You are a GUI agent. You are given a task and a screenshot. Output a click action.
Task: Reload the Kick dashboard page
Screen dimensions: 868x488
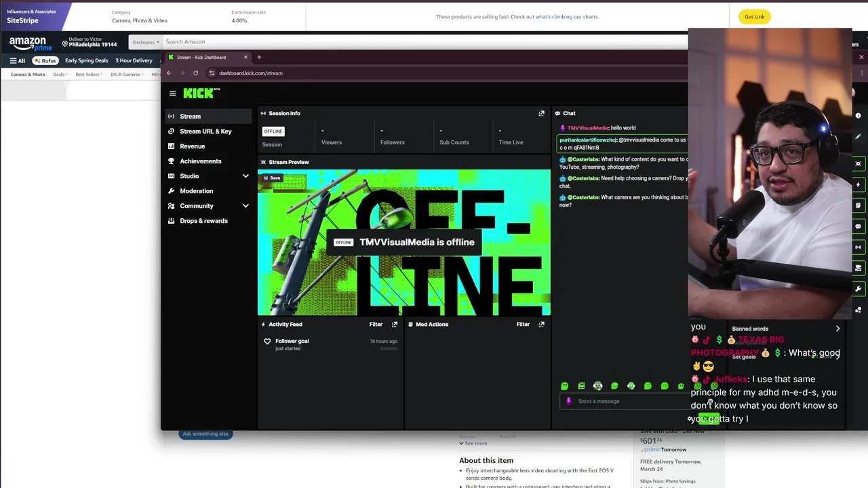click(x=195, y=73)
